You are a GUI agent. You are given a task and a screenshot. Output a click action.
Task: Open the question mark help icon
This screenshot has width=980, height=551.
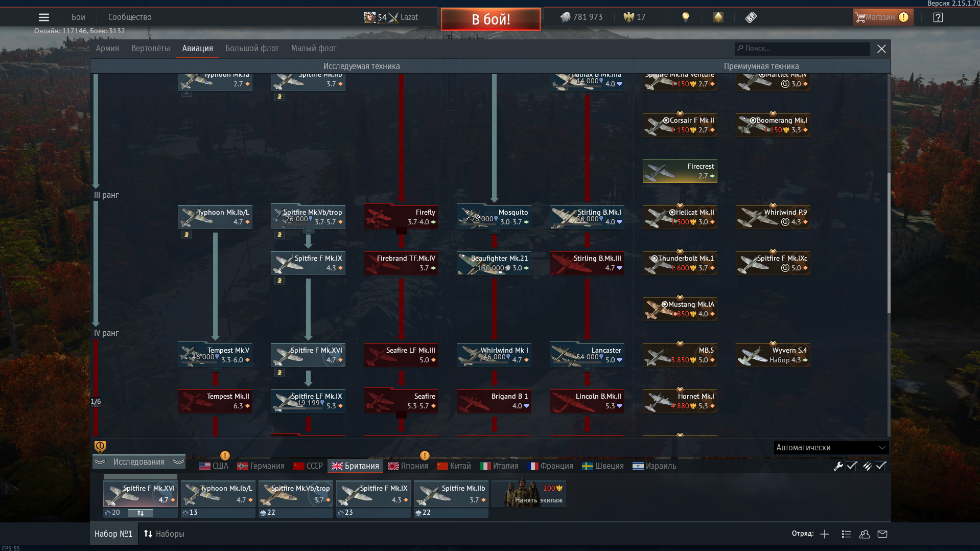click(938, 17)
